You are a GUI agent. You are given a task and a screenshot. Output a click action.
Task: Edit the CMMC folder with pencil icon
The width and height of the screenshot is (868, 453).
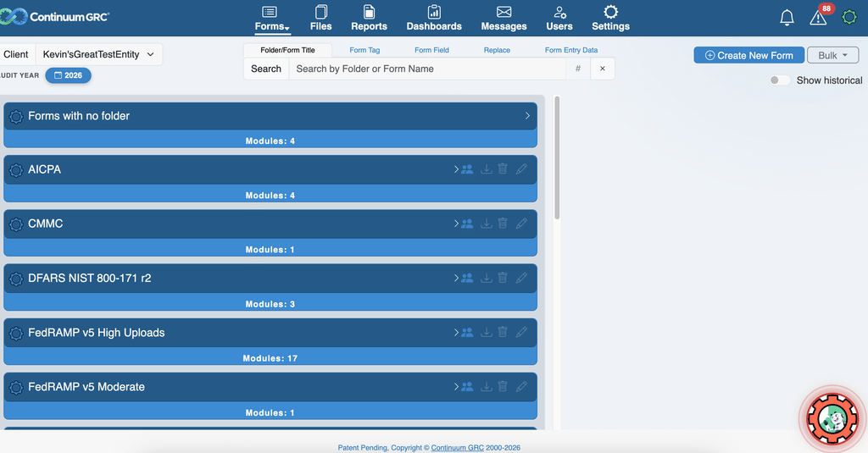click(521, 223)
